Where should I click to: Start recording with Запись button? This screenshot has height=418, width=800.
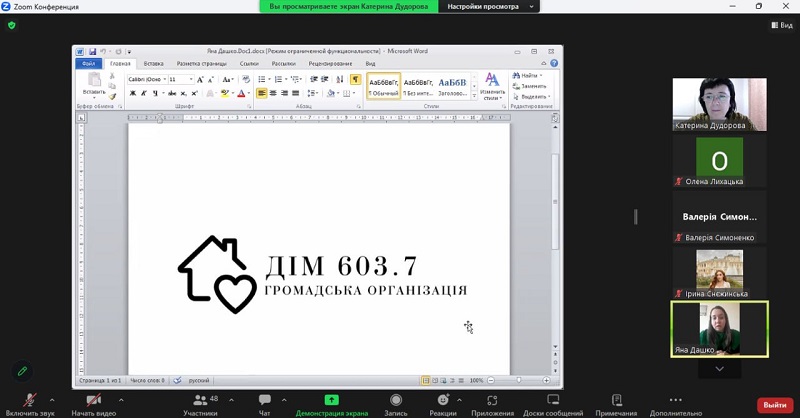tap(395, 405)
